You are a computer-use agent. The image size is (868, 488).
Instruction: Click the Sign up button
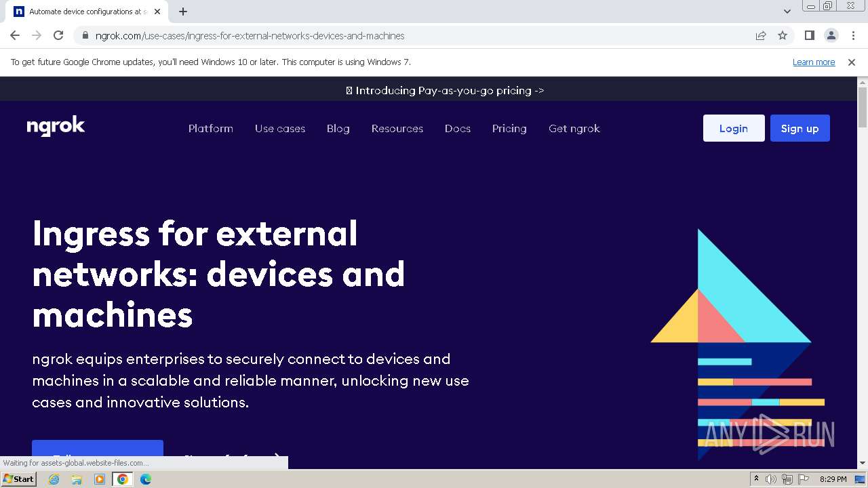800,128
